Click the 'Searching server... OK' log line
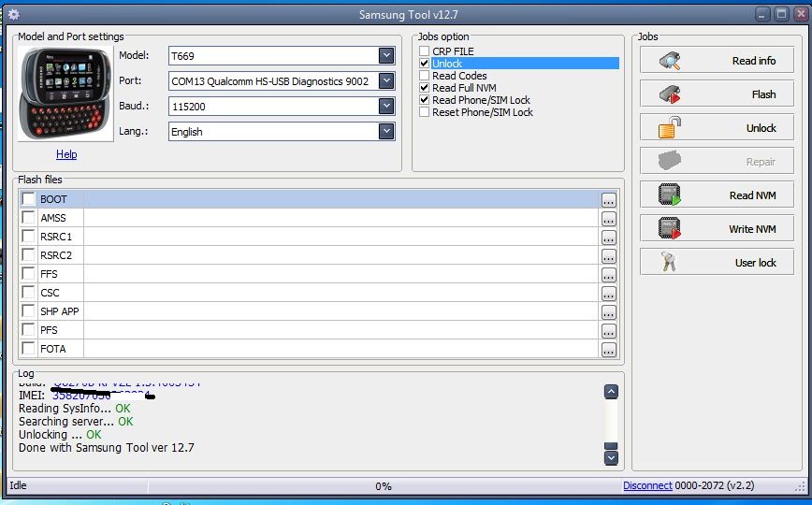This screenshot has width=812, height=505. 76,422
